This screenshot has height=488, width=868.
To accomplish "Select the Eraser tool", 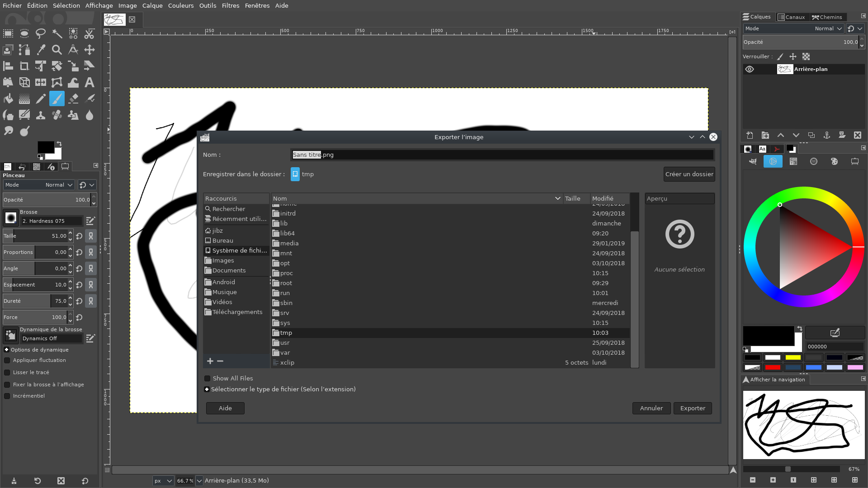I will click(73, 99).
